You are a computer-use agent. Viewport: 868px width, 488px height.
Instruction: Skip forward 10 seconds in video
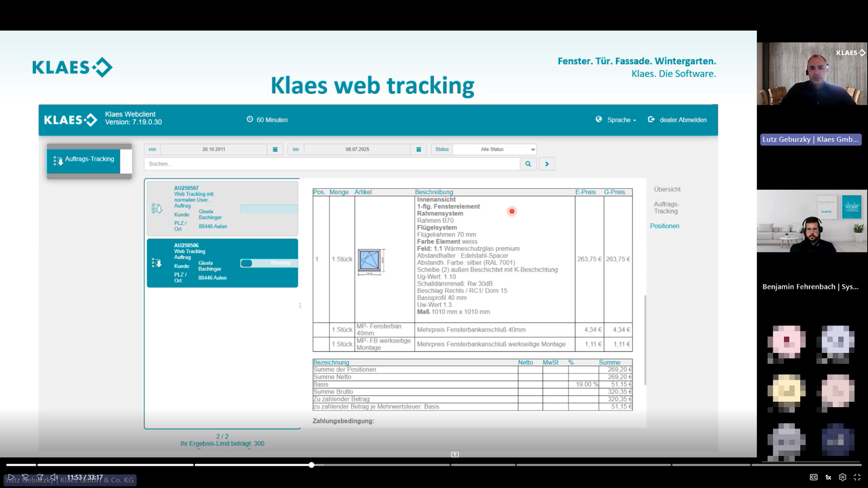click(x=40, y=477)
